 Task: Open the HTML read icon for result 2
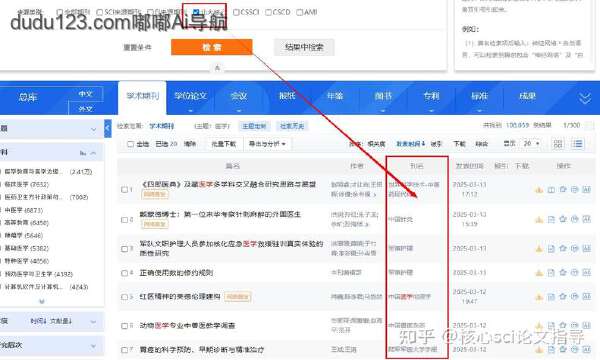551,219
